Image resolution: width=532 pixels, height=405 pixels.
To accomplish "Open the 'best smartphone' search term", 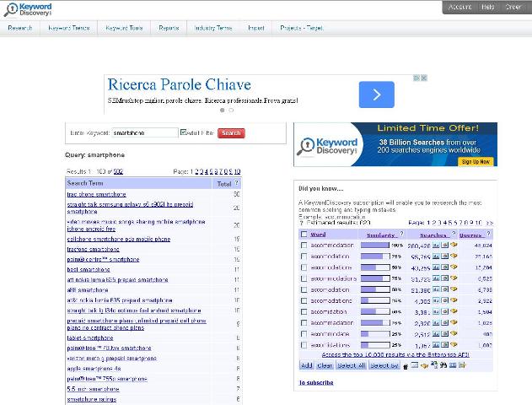I will [89, 269].
